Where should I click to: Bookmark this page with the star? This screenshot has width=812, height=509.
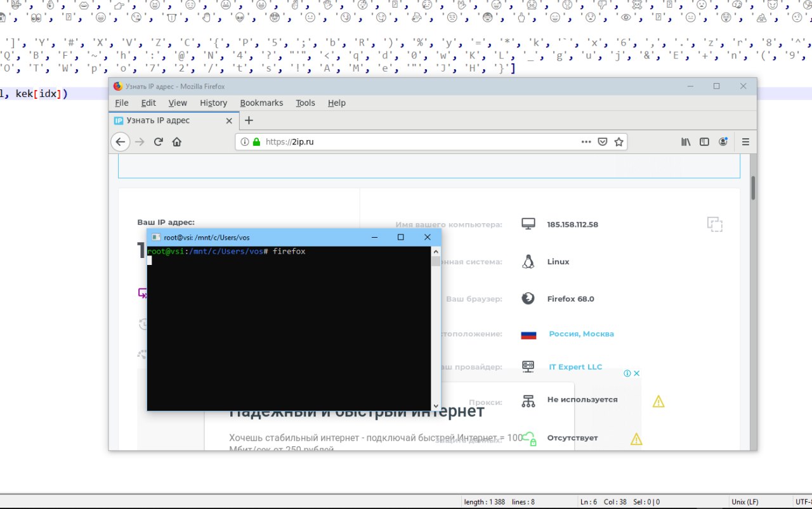(619, 142)
